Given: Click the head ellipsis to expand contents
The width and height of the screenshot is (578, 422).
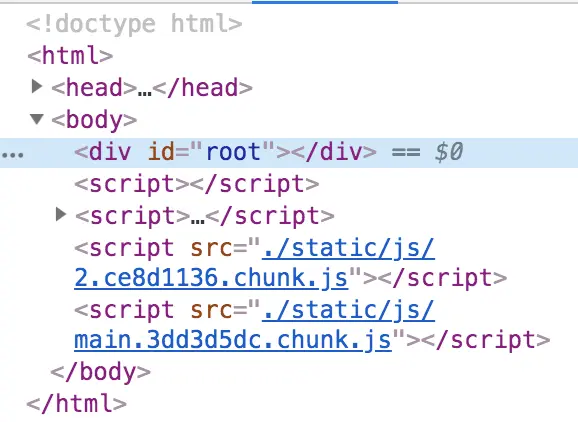Looking at the screenshot, I should coord(144,92).
